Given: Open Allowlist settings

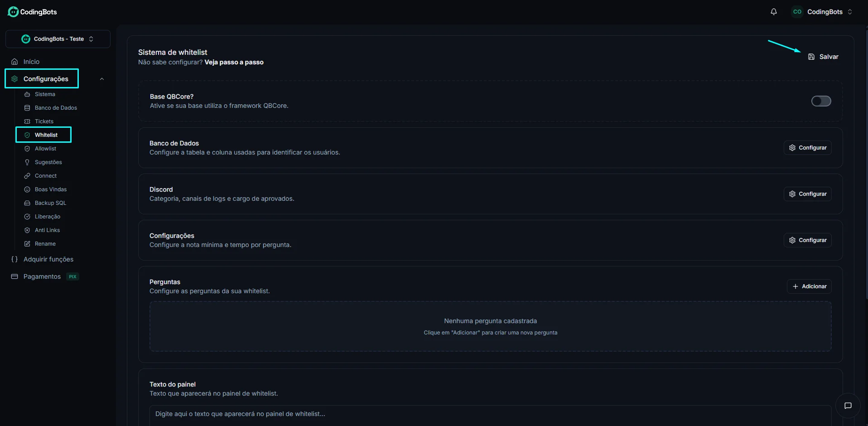Looking at the screenshot, I should point(45,149).
